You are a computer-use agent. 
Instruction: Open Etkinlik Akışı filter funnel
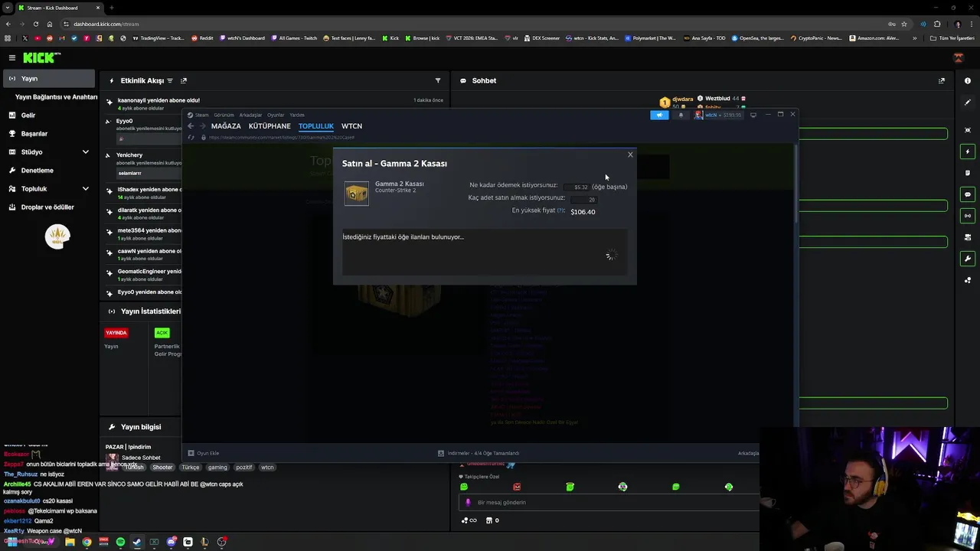pyautogui.click(x=438, y=80)
